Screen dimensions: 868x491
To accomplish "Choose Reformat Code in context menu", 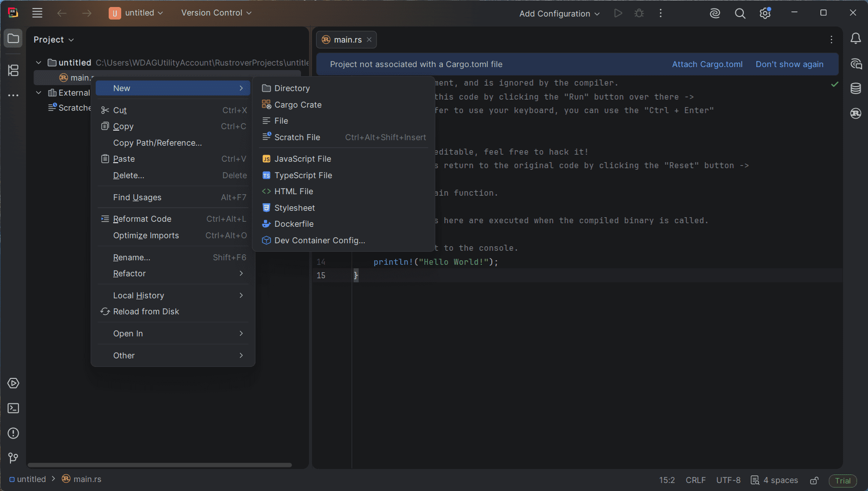I will (142, 219).
